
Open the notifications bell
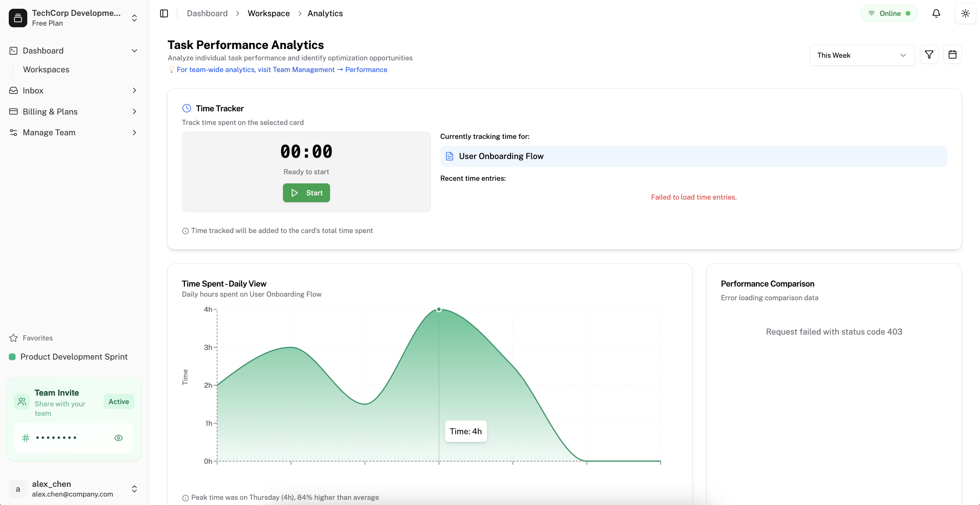[936, 13]
